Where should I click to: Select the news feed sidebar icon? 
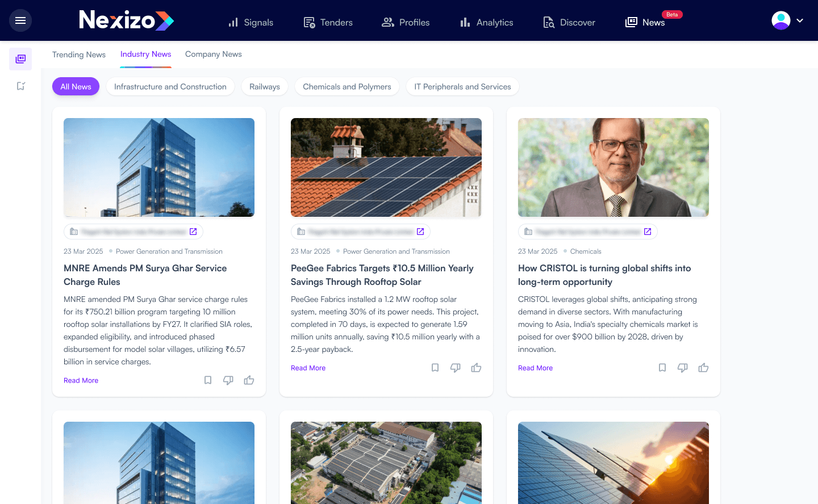point(20,58)
